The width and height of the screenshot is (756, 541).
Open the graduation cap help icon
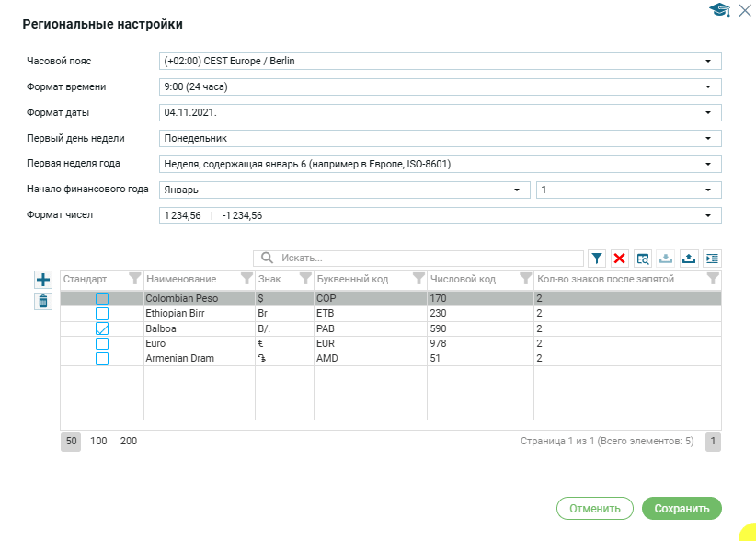pyautogui.click(x=719, y=10)
